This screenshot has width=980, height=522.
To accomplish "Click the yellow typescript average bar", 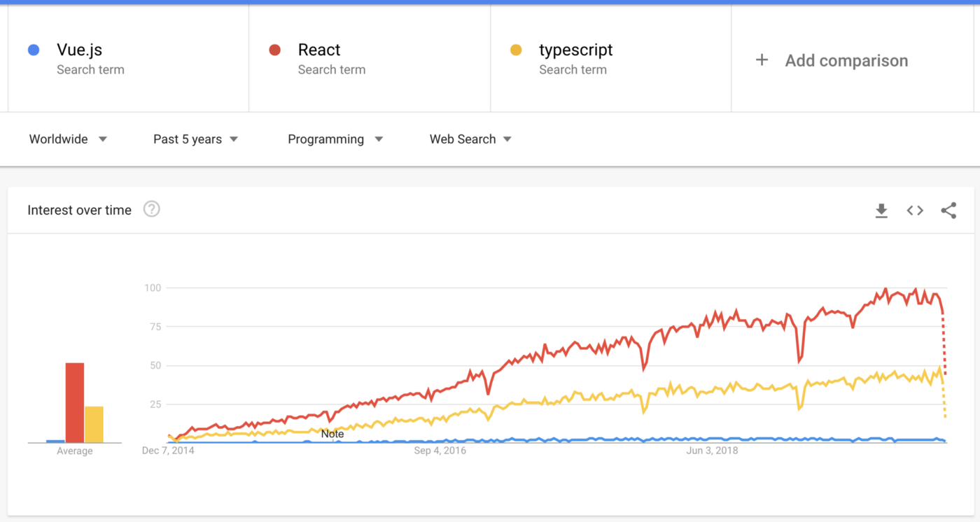I will 94,425.
